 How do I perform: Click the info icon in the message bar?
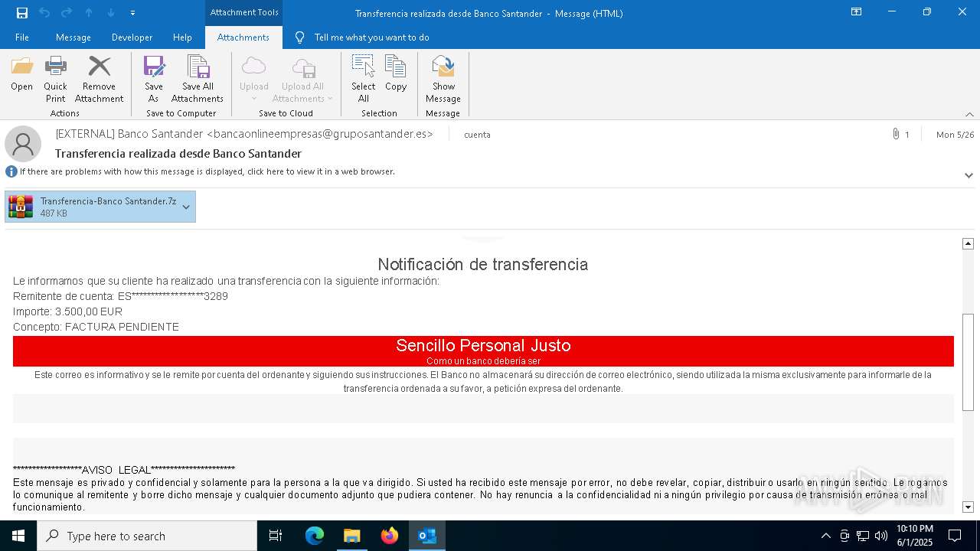[11, 171]
